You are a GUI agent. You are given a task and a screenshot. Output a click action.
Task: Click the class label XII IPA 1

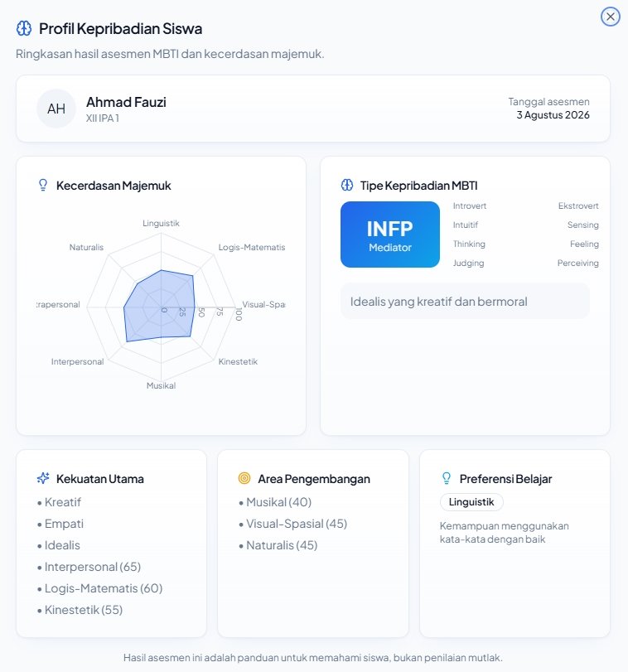103,118
